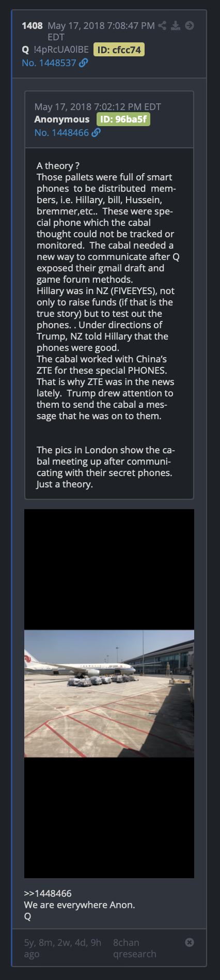Viewport: 220px width, 980px height.
Task: Click the circled X icon in footer
Action: [x=190, y=942]
